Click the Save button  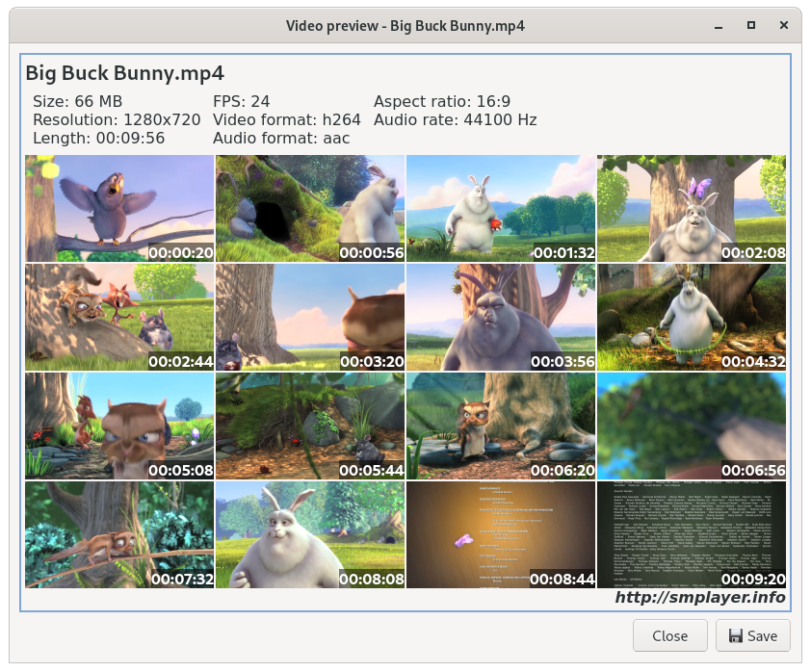tap(752, 635)
